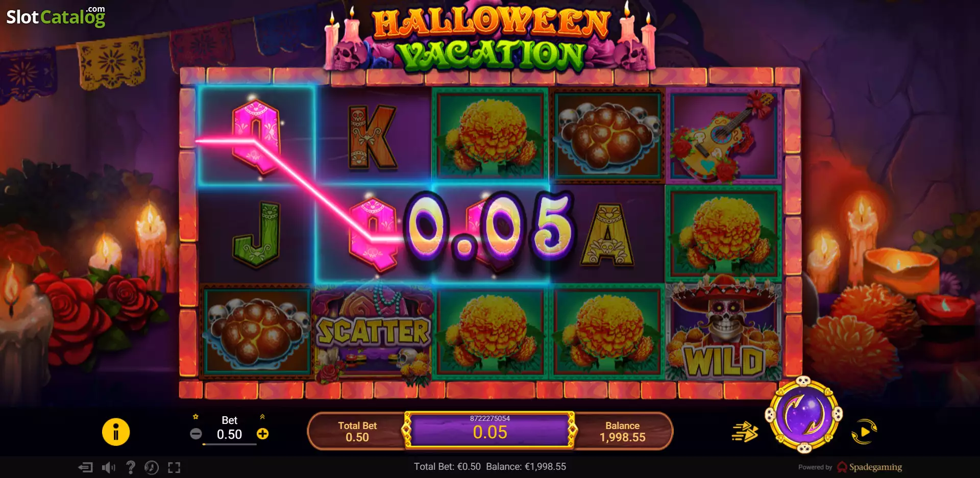Open the autoplay spin options

click(864, 432)
